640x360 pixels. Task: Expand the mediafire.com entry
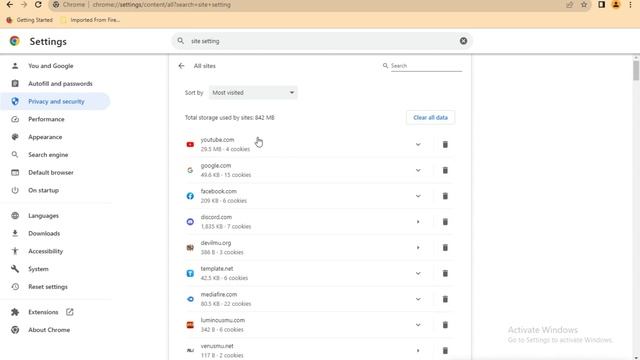pyautogui.click(x=418, y=299)
